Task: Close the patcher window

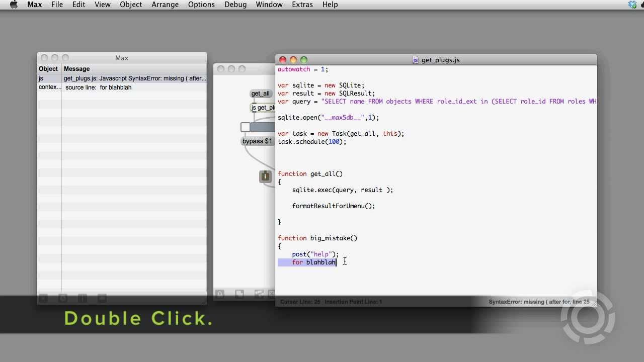Action: [221, 69]
